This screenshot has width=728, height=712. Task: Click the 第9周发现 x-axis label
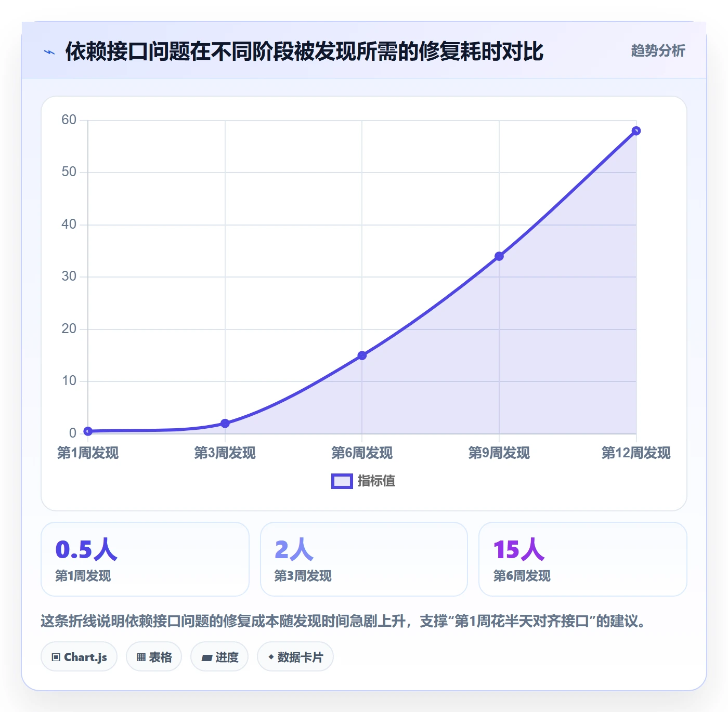[x=499, y=453]
